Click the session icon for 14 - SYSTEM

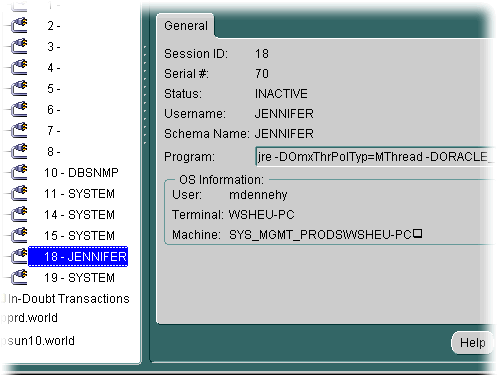(x=19, y=215)
